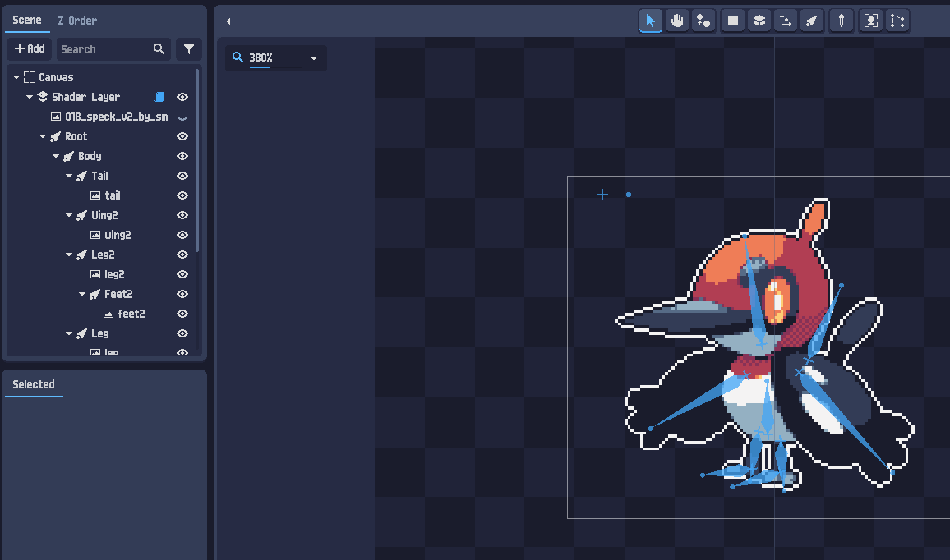
Task: Collapse the Shader Layer node arrow
Action: click(x=29, y=97)
